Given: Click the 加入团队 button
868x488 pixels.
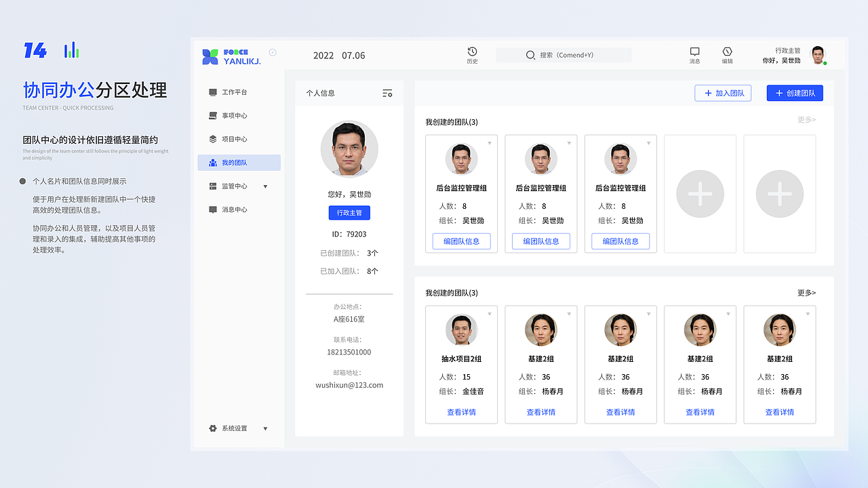Looking at the screenshot, I should [x=723, y=93].
